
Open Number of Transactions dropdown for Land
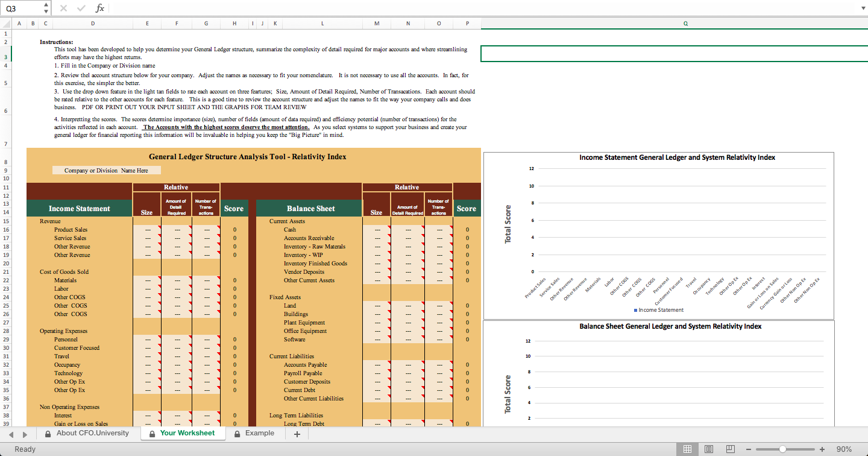pos(438,306)
